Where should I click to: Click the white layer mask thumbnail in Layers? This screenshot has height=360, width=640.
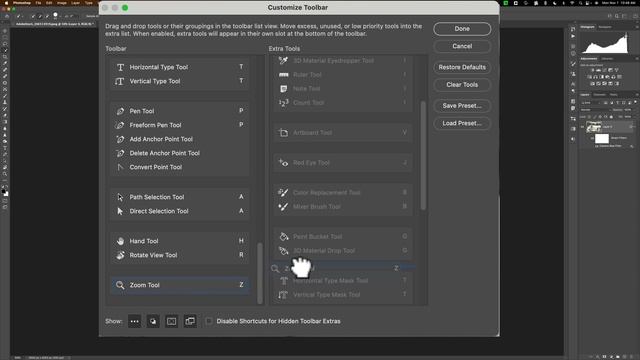click(601, 139)
